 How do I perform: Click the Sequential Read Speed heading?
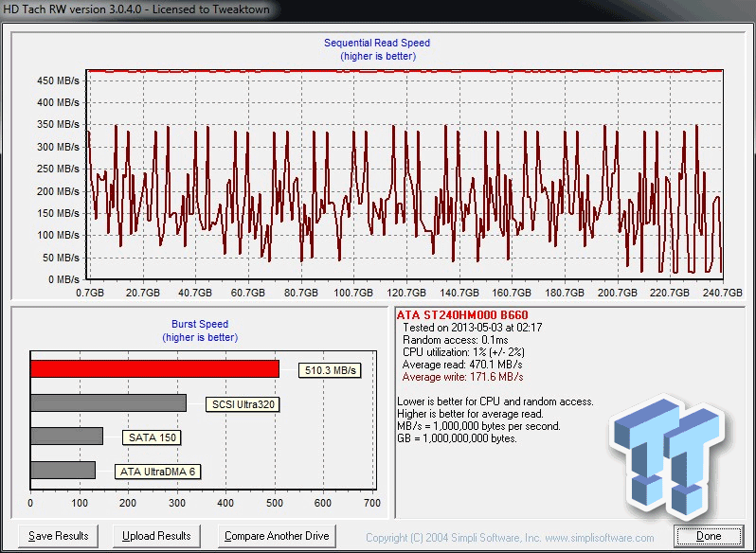377,44
